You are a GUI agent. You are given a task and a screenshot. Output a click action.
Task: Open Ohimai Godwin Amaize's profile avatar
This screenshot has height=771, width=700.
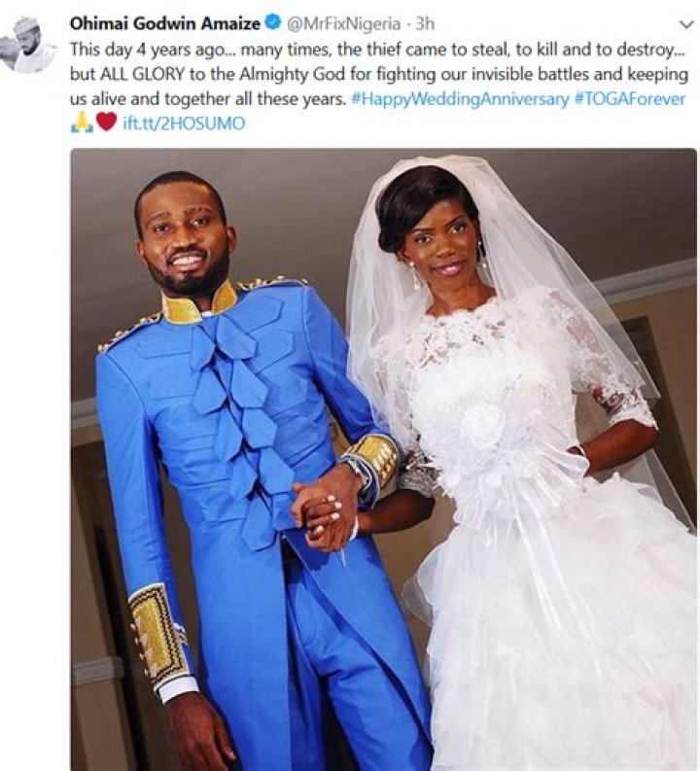click(x=28, y=45)
